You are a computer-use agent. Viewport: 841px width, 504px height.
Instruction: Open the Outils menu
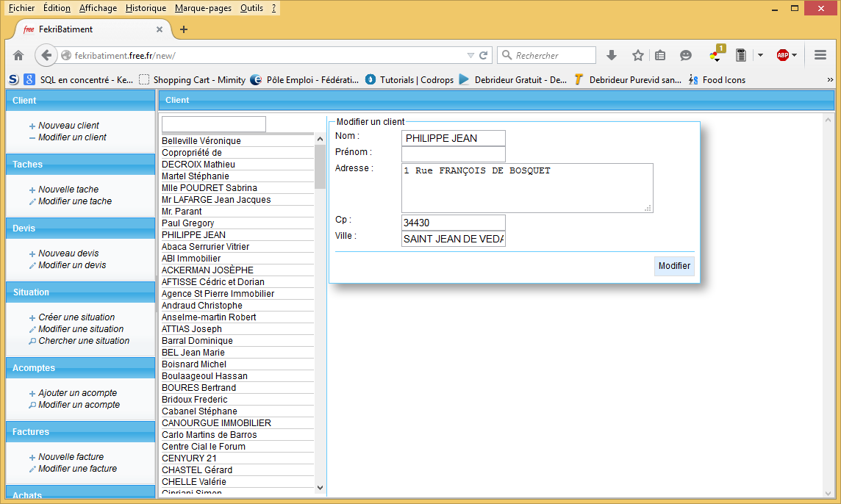(251, 8)
